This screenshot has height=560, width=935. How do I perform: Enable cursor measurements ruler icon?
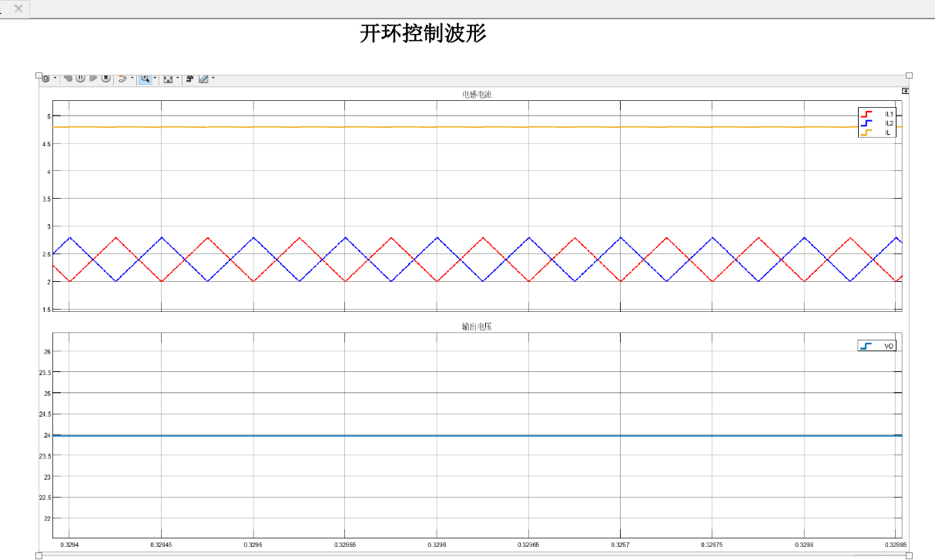(203, 79)
